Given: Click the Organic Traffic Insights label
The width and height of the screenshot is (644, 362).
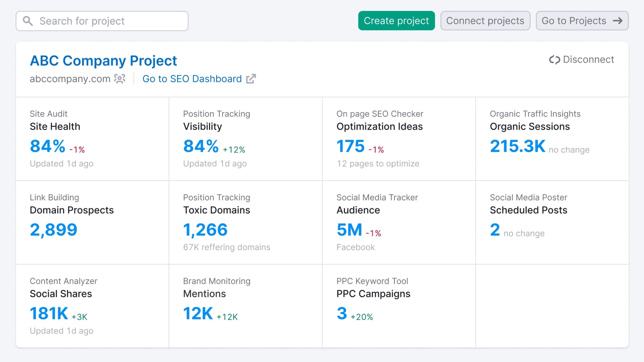Looking at the screenshot, I should (535, 114).
